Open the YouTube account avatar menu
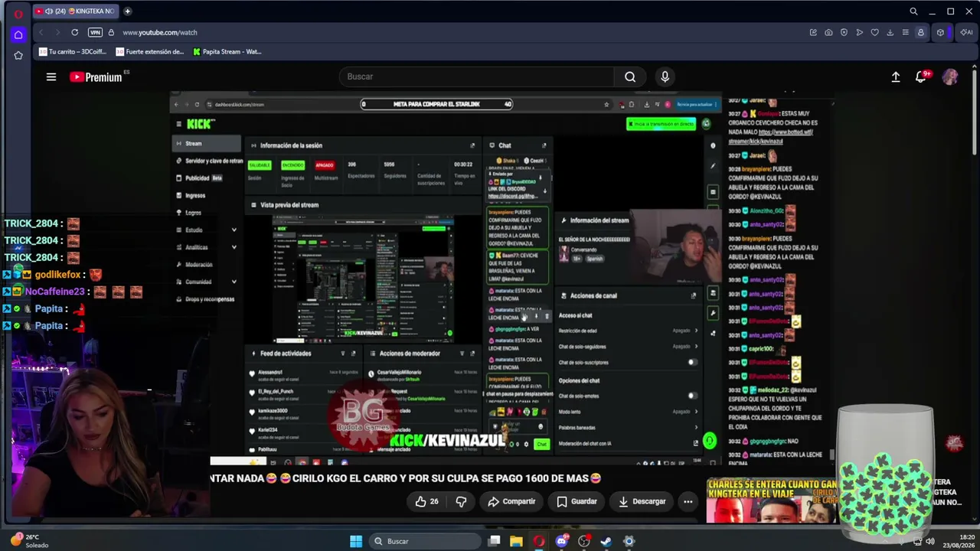The width and height of the screenshot is (980, 551). click(x=950, y=77)
